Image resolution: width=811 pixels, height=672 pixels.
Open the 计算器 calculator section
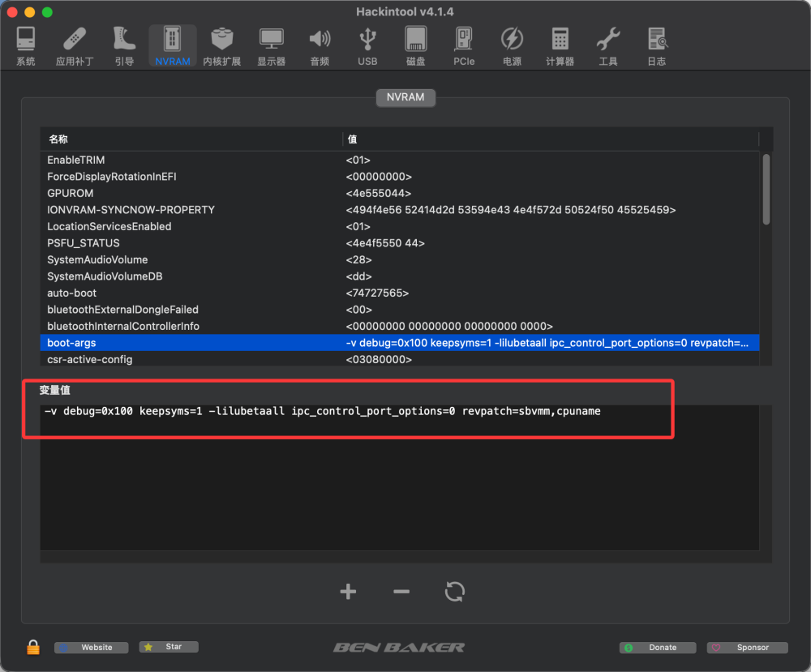click(560, 46)
